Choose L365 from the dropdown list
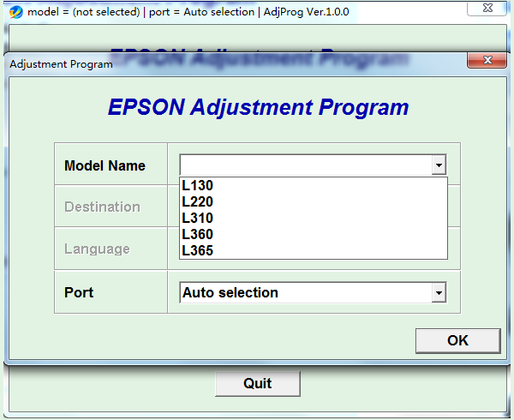 (x=198, y=251)
